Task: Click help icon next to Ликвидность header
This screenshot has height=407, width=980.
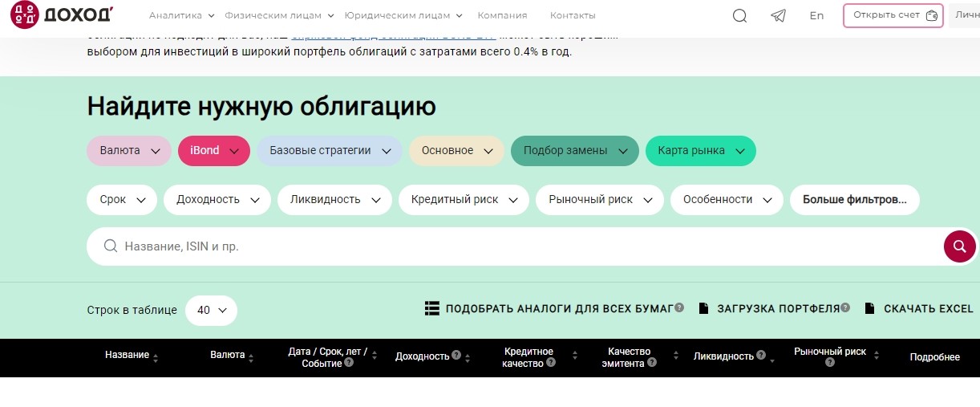Action: pos(760,355)
